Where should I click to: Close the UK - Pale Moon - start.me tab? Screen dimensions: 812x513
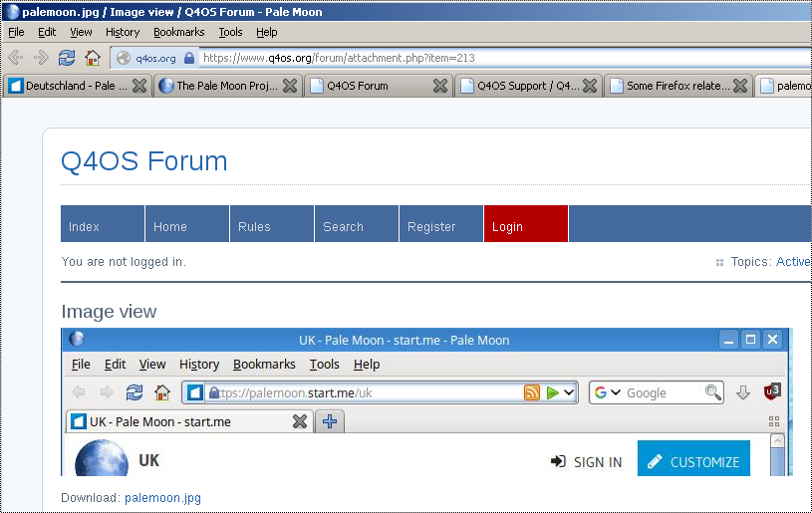(300, 421)
